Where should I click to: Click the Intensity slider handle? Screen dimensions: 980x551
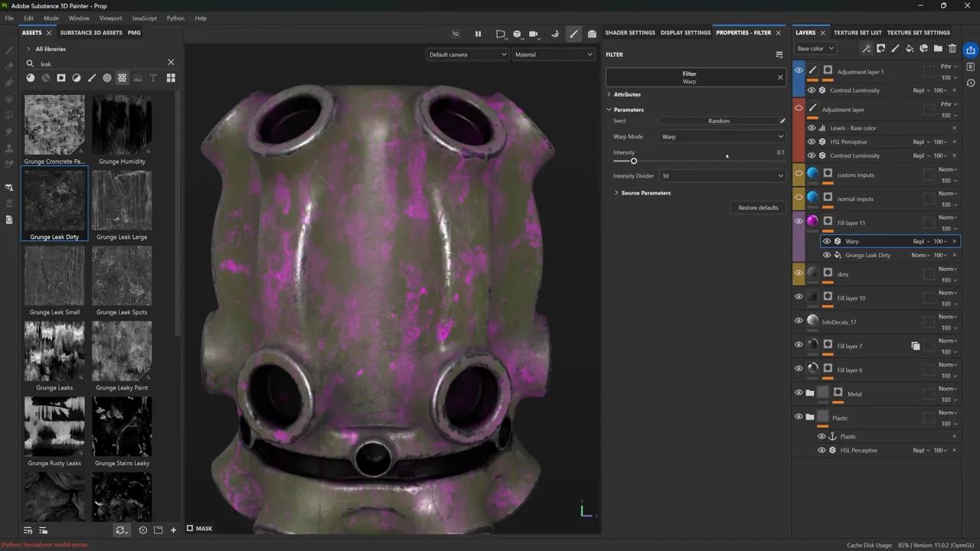[x=634, y=161]
